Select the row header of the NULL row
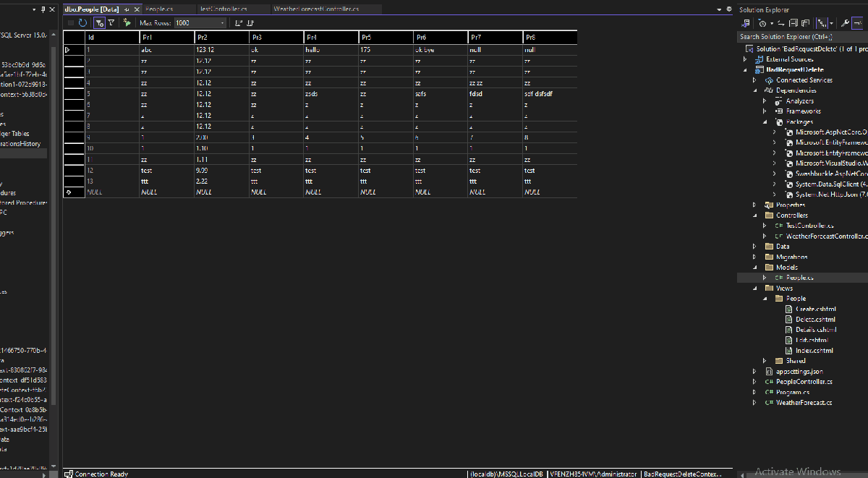 [x=74, y=192]
